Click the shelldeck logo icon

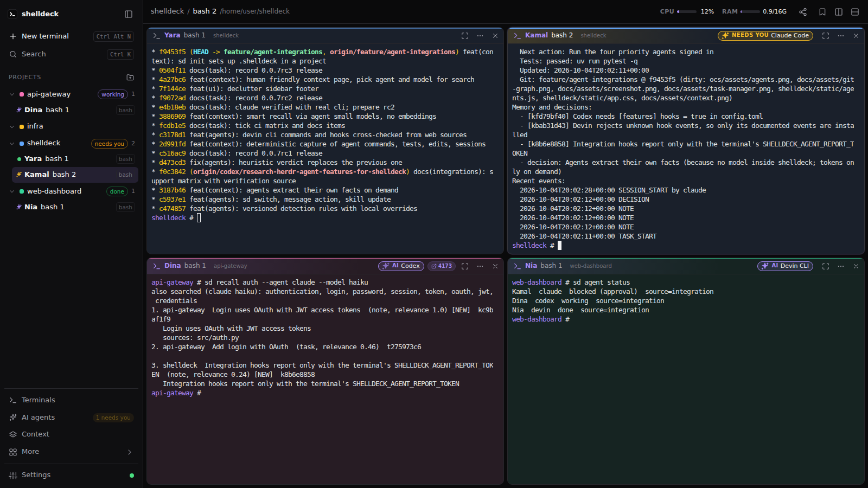(x=12, y=14)
